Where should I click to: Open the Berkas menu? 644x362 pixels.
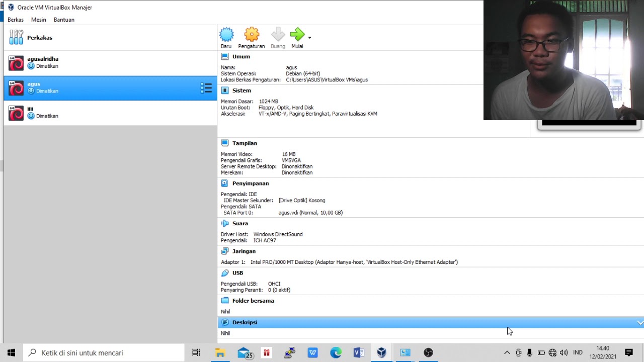coord(16,20)
